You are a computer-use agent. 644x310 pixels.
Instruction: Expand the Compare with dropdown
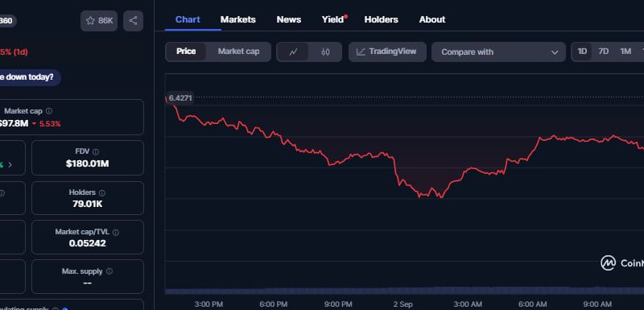pos(498,52)
